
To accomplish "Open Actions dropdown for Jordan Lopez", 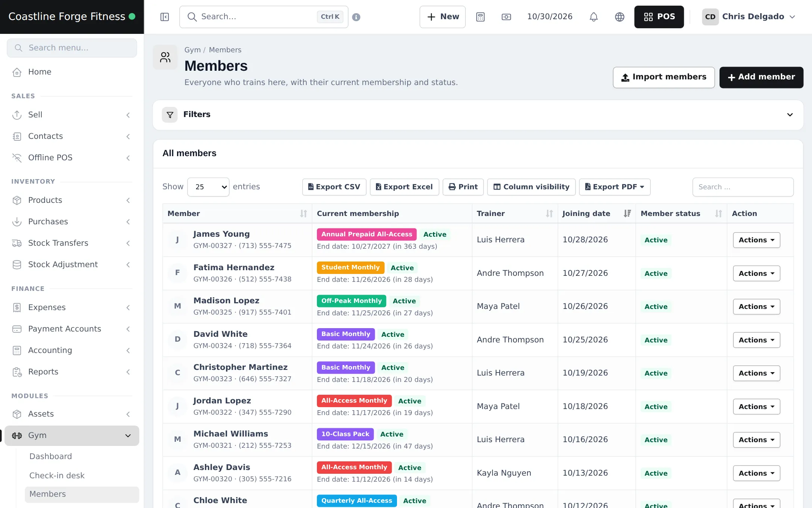I will click(756, 407).
